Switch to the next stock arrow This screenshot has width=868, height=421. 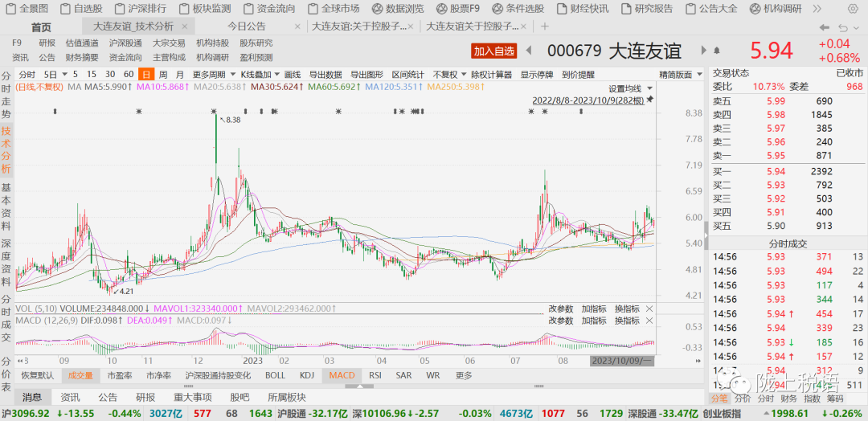tap(703, 51)
